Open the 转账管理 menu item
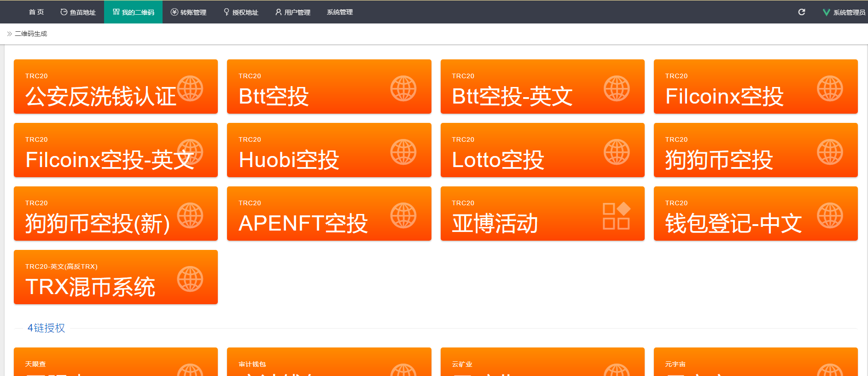Viewport: 868px width, 376px height. pos(189,12)
